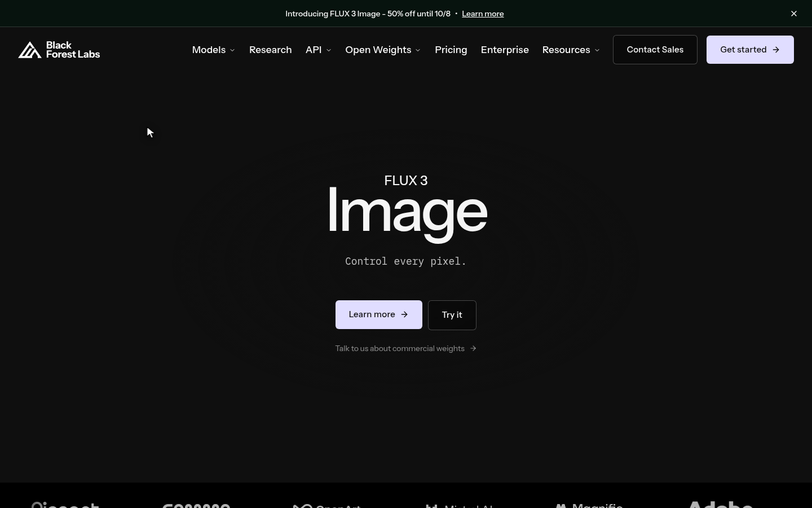Click the hero Learn more button
Screen dimensions: 812x508
click(x=379, y=314)
